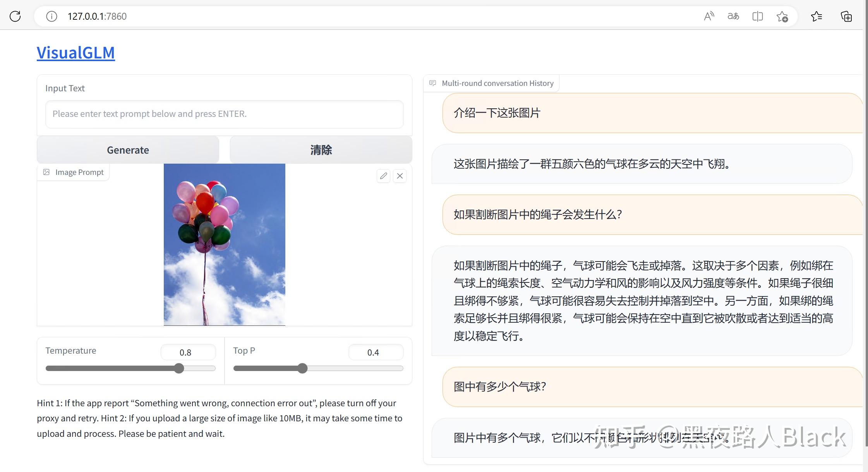The width and height of the screenshot is (868, 472).
Task: Remove the uploaded balloon image via X icon
Action: pyautogui.click(x=400, y=176)
